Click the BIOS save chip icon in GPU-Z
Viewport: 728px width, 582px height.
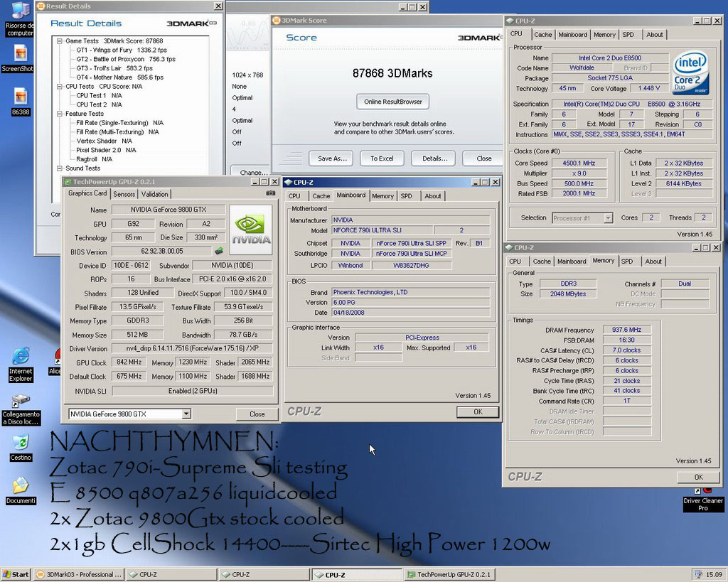pyautogui.click(x=218, y=251)
